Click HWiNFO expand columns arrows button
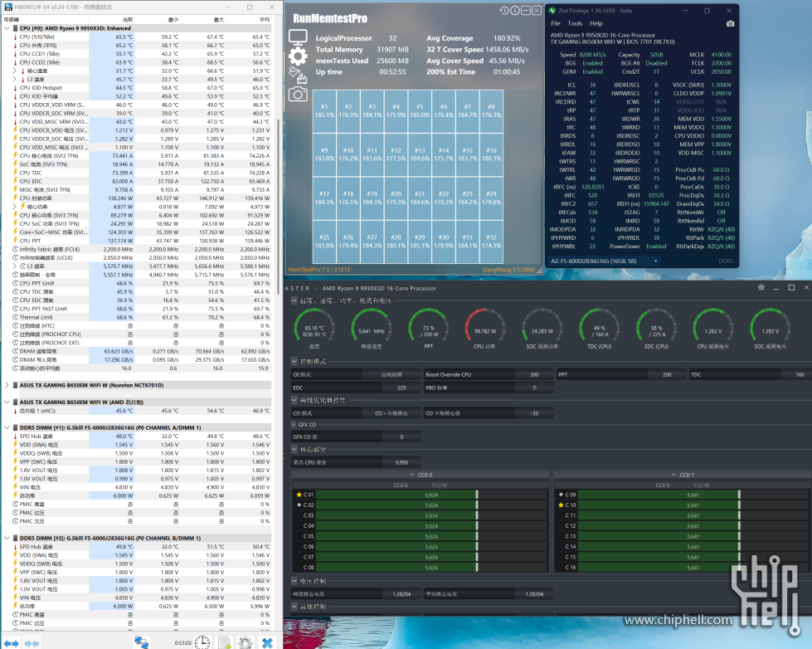 coord(12,643)
